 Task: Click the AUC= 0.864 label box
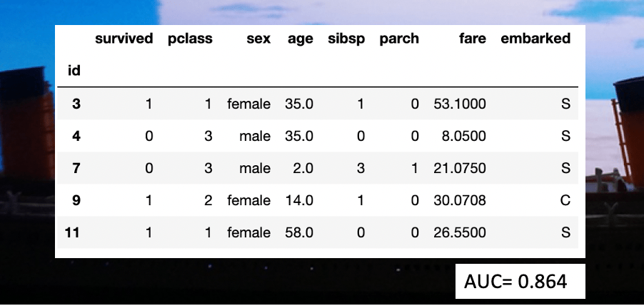(x=520, y=281)
